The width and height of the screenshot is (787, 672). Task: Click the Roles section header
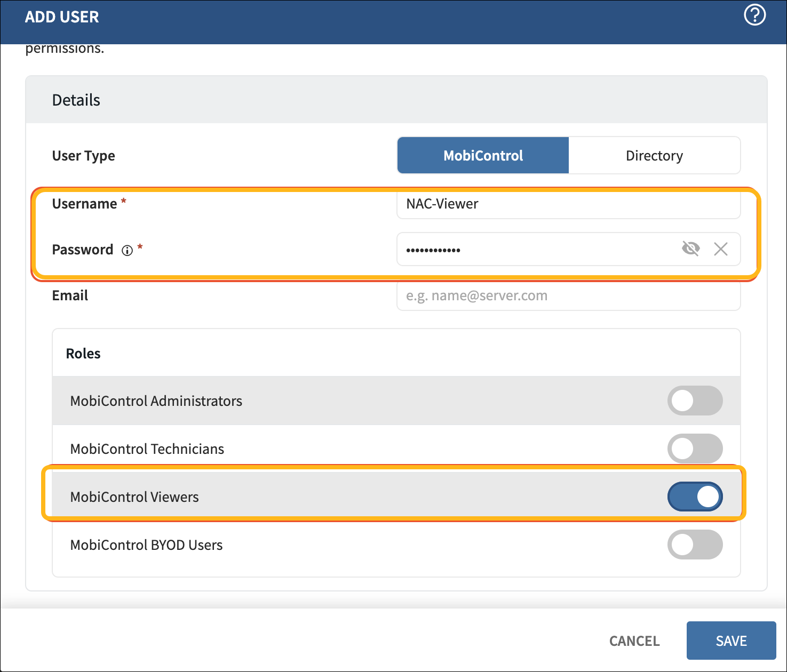click(83, 353)
